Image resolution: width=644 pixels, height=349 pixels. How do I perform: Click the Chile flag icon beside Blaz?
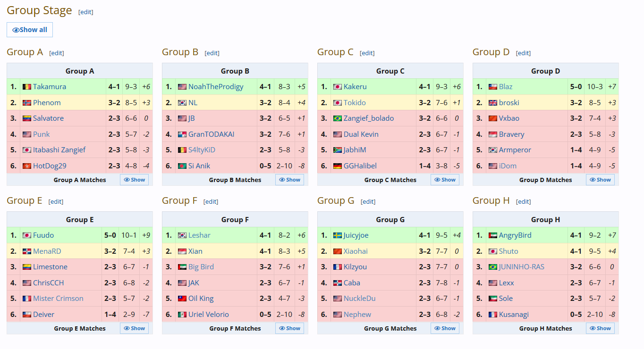pos(493,87)
